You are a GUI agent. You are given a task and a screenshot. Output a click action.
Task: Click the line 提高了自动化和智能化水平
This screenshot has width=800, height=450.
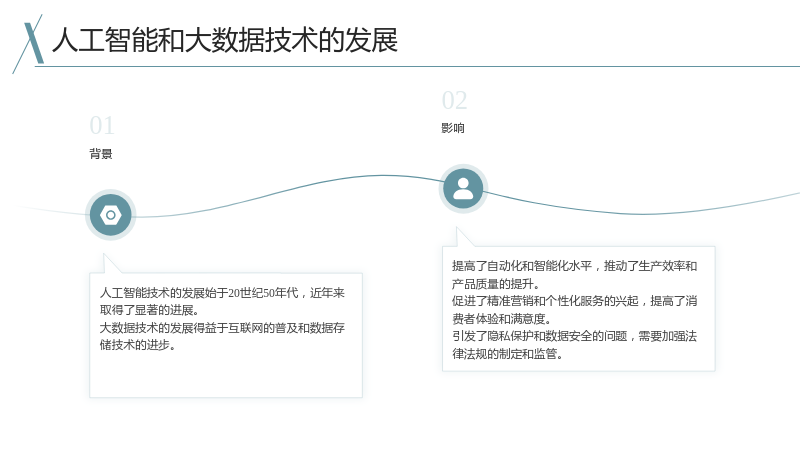pos(522,266)
